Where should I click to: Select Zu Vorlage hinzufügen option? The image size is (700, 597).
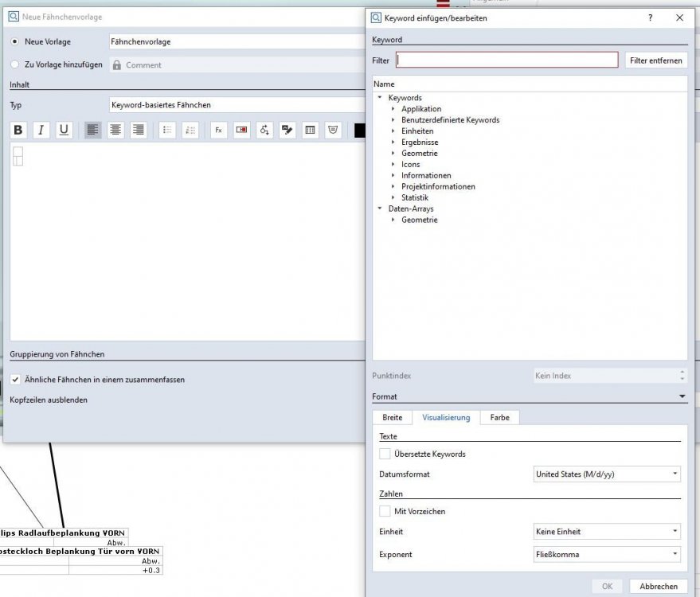tap(15, 64)
